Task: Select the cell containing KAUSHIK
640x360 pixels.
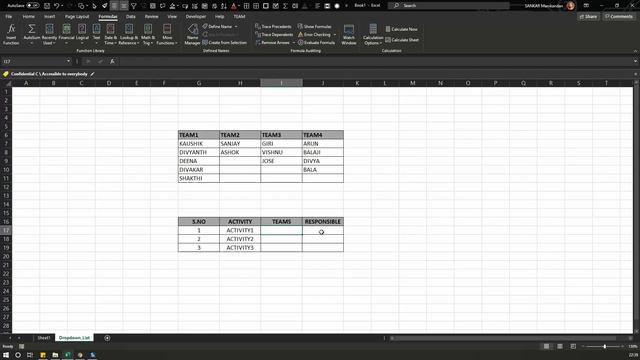Action: pos(198,144)
